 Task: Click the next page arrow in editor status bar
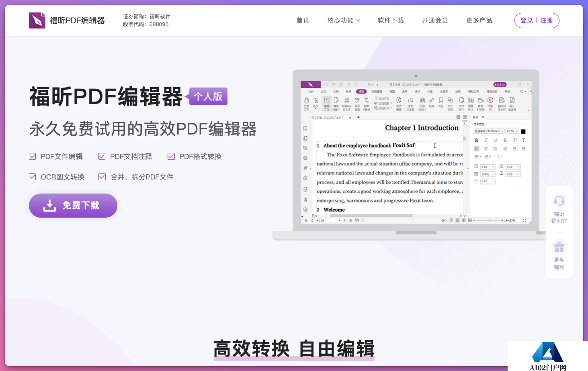(344, 220)
